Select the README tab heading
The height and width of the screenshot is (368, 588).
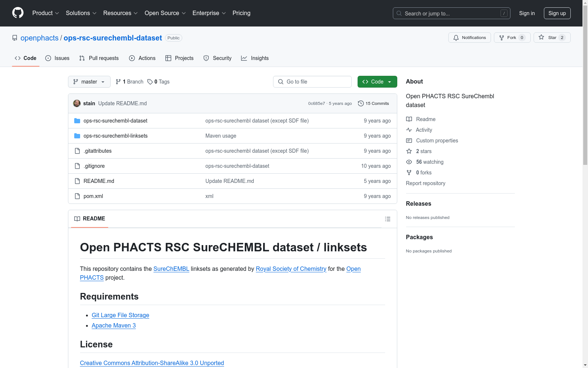(90, 219)
